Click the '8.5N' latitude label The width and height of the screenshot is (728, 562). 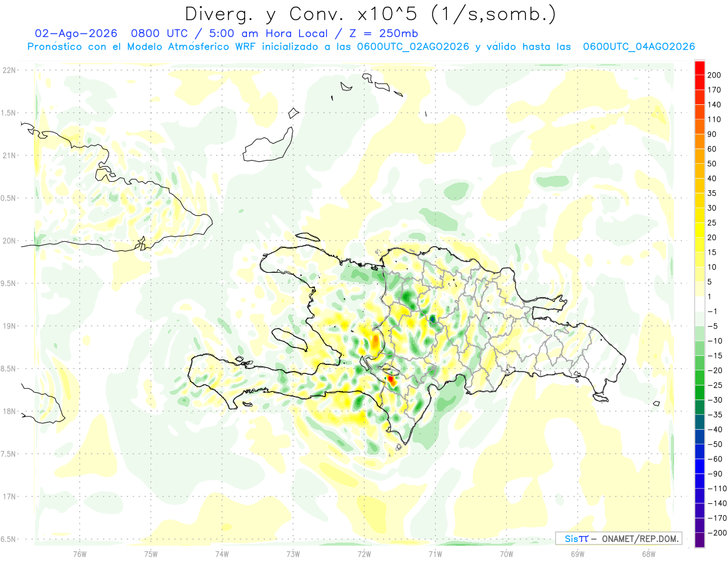click(x=8, y=369)
